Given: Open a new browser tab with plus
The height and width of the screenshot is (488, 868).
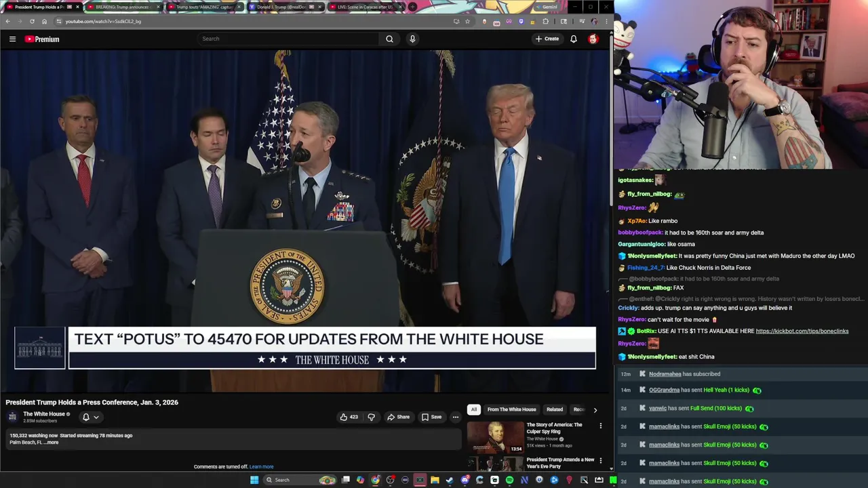Looking at the screenshot, I should [412, 7].
